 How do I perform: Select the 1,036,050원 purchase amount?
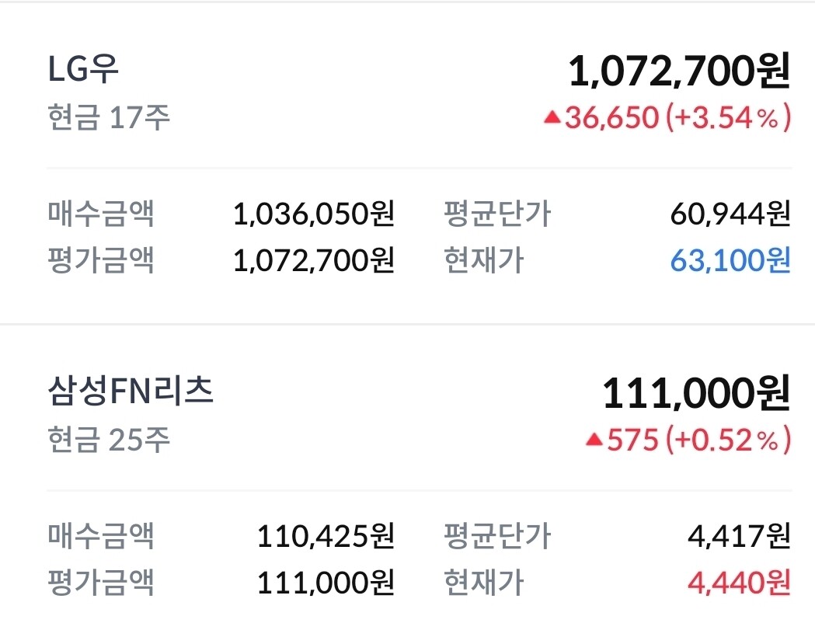click(x=314, y=213)
